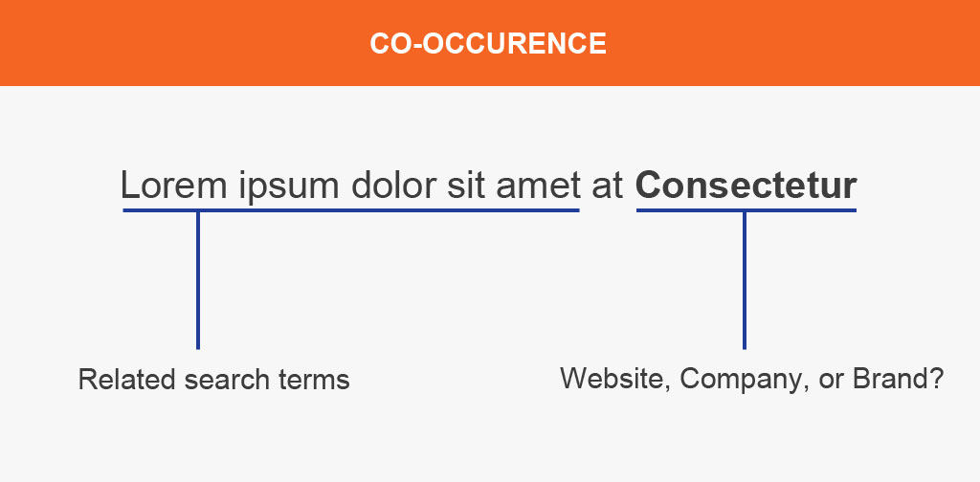The image size is (980, 482).
Task: Select the bold word Consectetur
Action: (x=746, y=186)
